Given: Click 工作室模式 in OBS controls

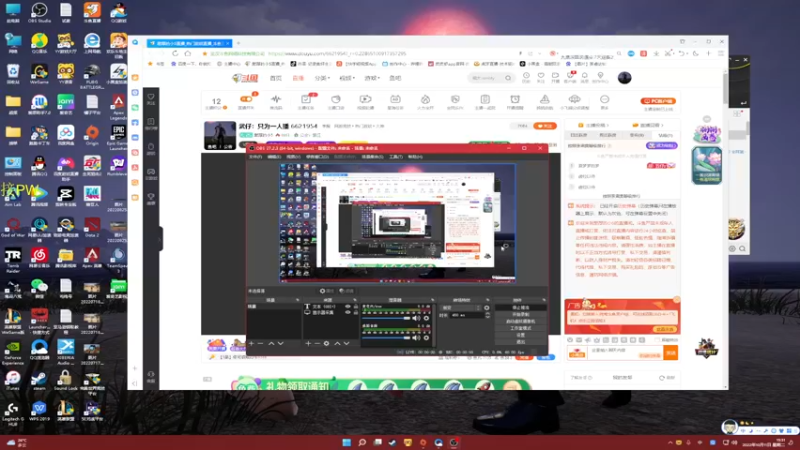Looking at the screenshot, I should click(x=520, y=328).
